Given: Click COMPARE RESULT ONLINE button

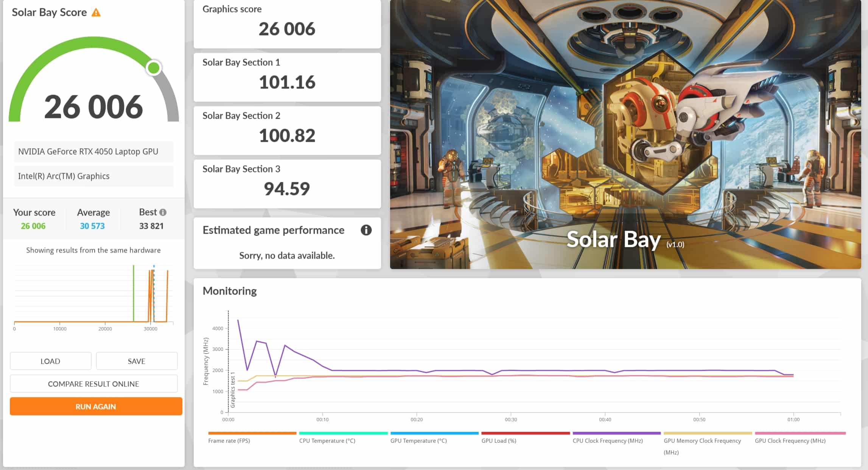Looking at the screenshot, I should coord(93,384).
